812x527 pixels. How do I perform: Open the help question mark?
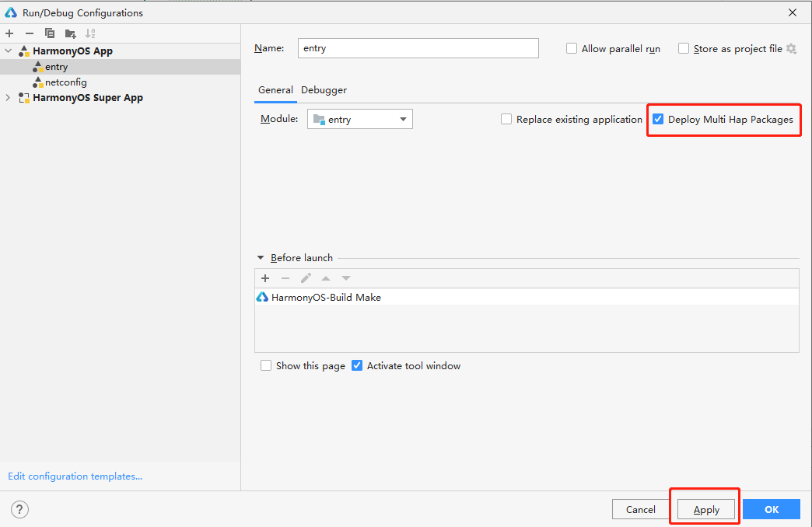click(19, 509)
